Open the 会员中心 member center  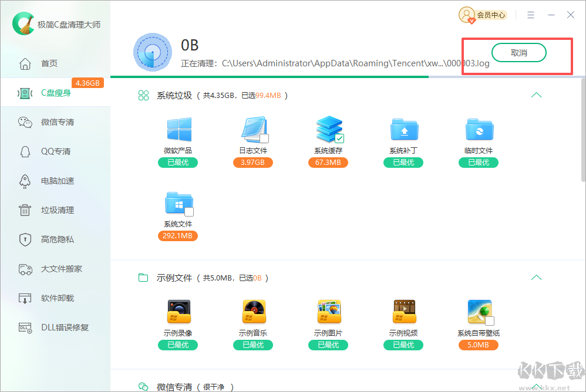click(482, 15)
